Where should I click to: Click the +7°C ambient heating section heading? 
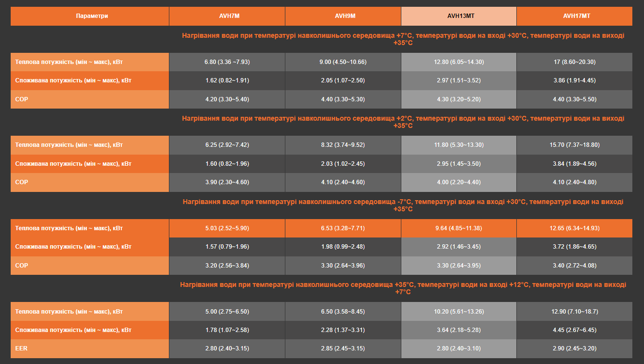pos(403,39)
